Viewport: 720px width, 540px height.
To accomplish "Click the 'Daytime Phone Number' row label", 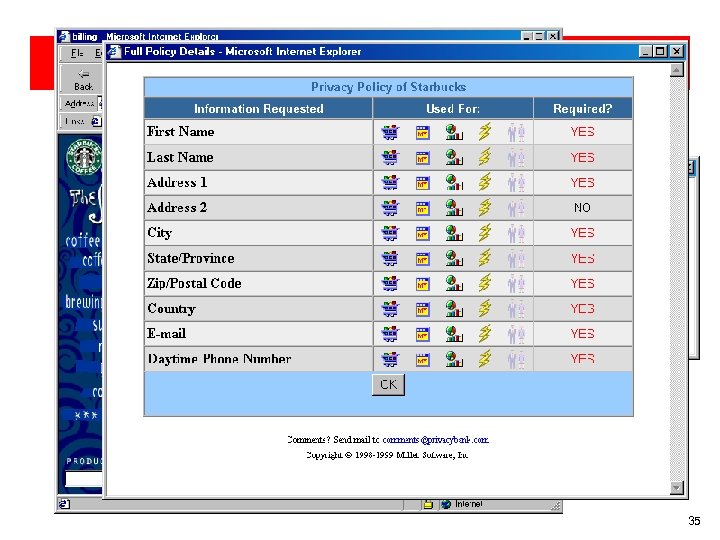I will [x=219, y=359].
